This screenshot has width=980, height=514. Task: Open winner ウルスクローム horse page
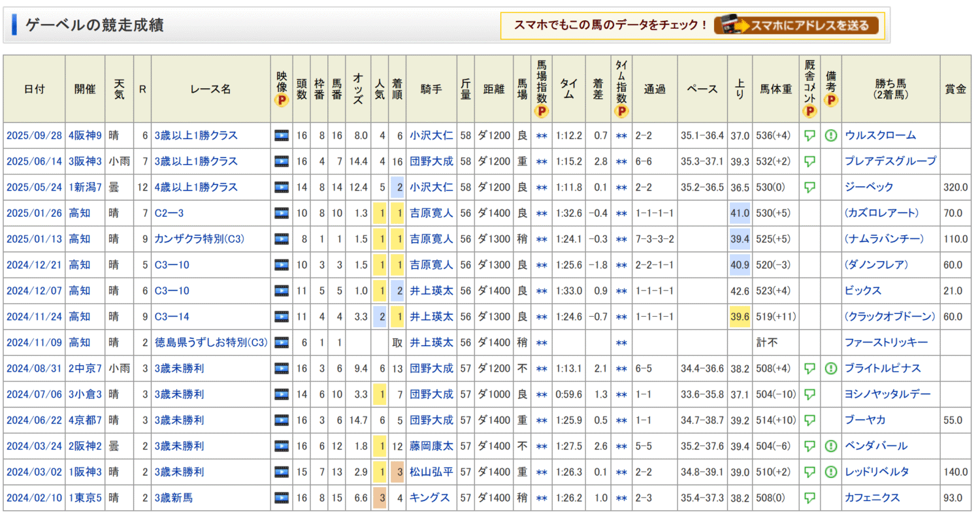(x=880, y=136)
